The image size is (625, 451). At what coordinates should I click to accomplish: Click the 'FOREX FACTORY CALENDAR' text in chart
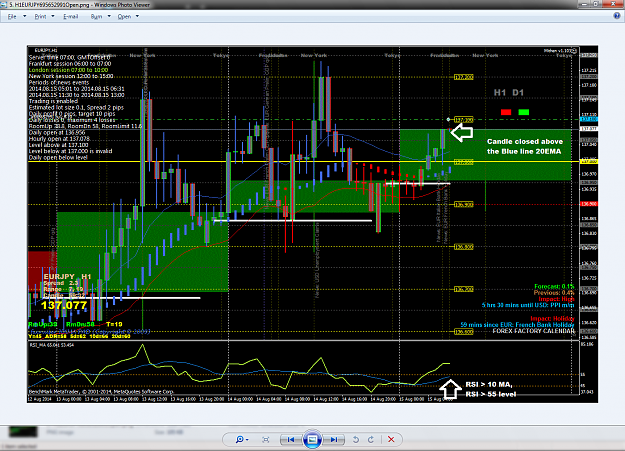point(533,331)
